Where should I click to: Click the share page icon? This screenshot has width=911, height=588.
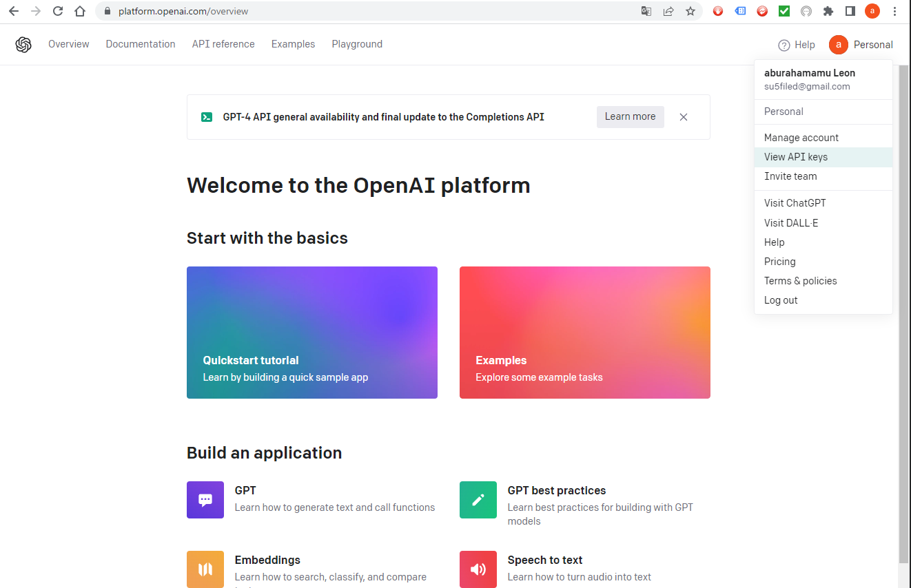click(x=668, y=11)
